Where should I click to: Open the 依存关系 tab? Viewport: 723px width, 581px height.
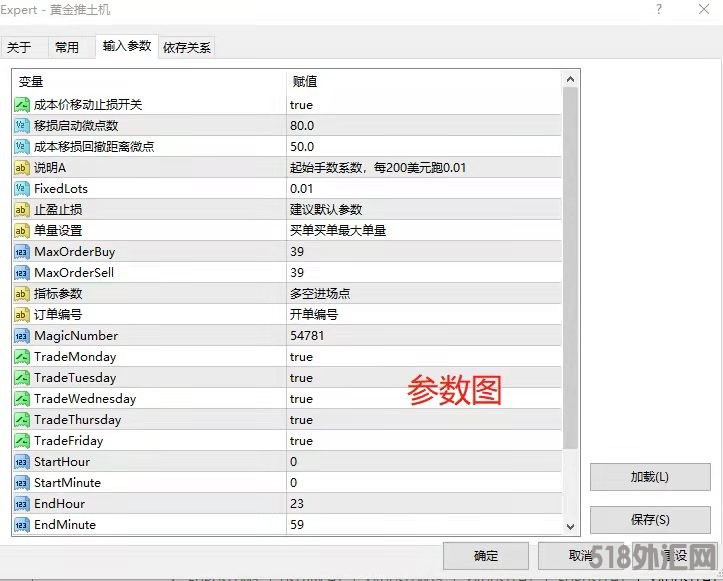[x=187, y=47]
